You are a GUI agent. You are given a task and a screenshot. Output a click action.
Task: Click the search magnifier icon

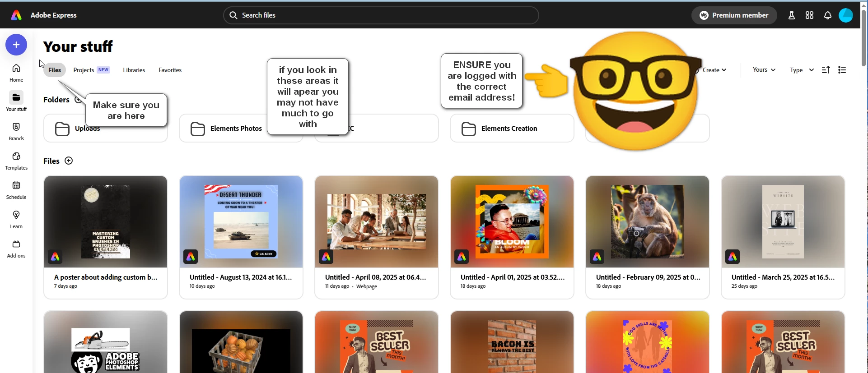click(233, 15)
